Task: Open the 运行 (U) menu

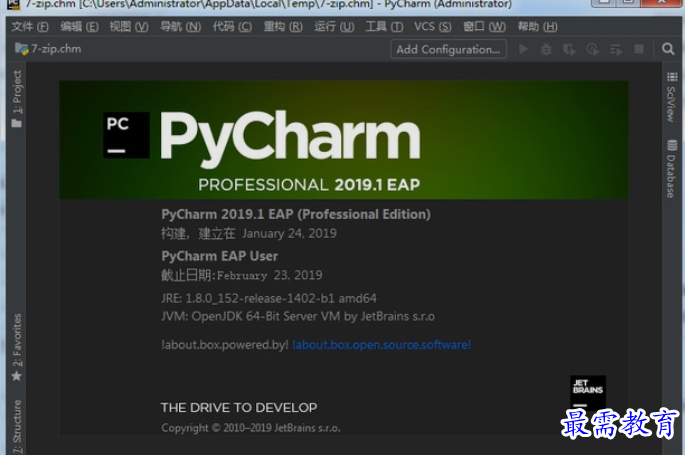Action: click(x=334, y=27)
